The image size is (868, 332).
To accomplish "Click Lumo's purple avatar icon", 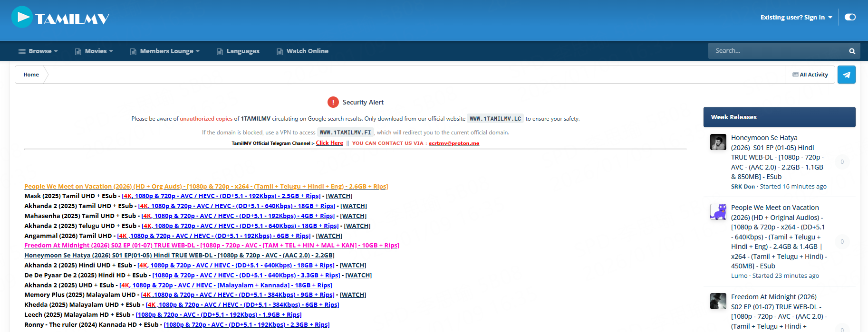I will click(718, 212).
